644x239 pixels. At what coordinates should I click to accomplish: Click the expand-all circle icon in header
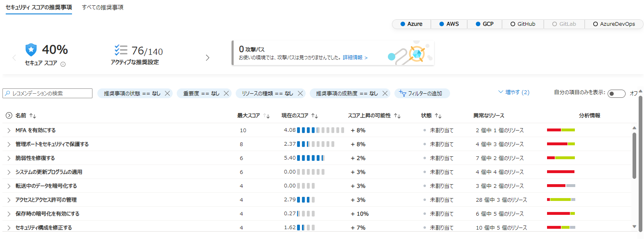[x=9, y=115]
